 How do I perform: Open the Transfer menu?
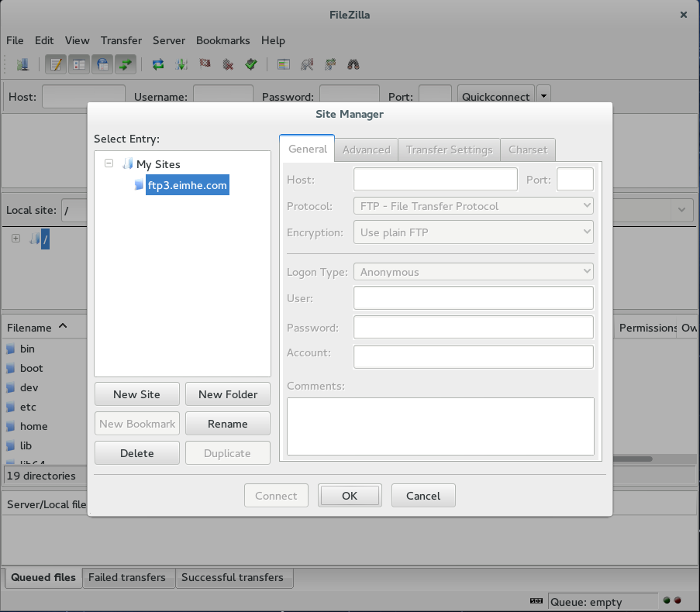coord(121,40)
